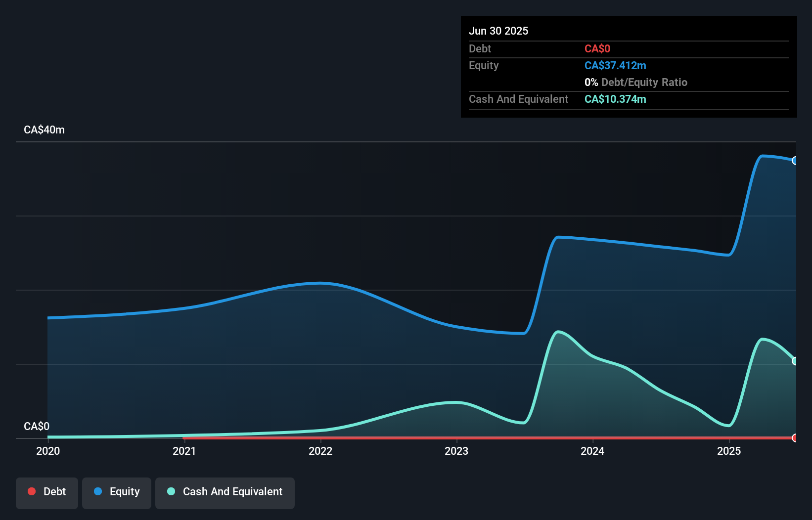Open the Debt row in the tooltip

[480, 48]
